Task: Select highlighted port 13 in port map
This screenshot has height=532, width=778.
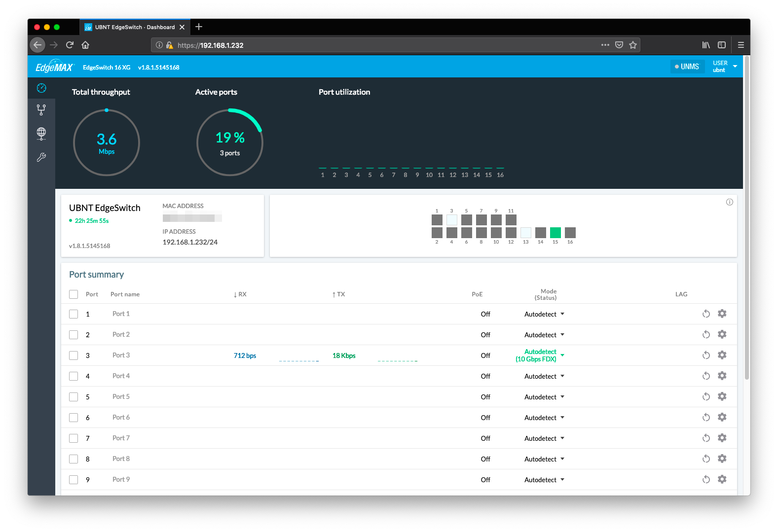Action: (x=526, y=233)
